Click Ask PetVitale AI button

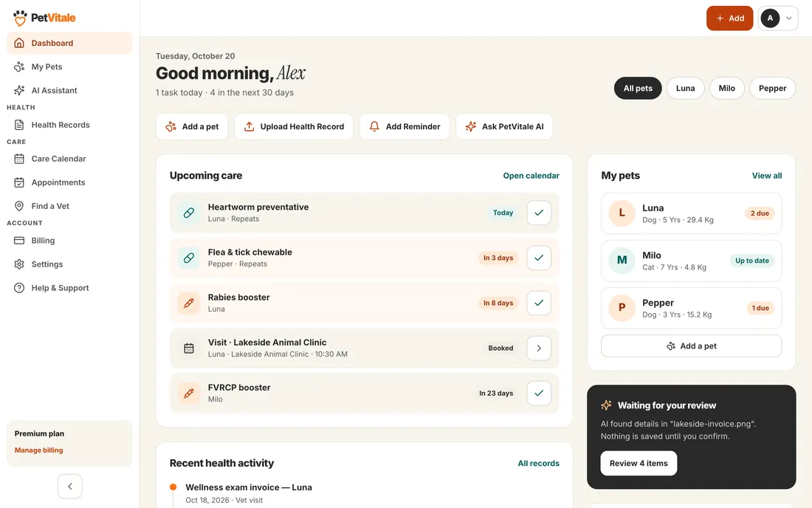504,126
